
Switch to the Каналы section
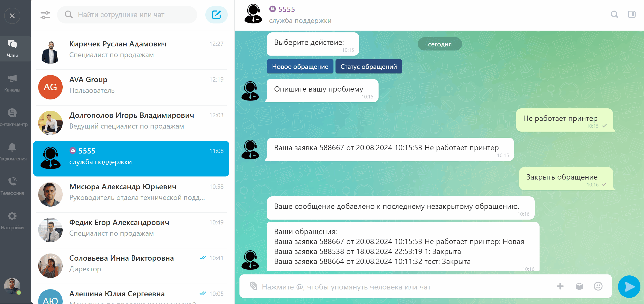[x=12, y=83]
